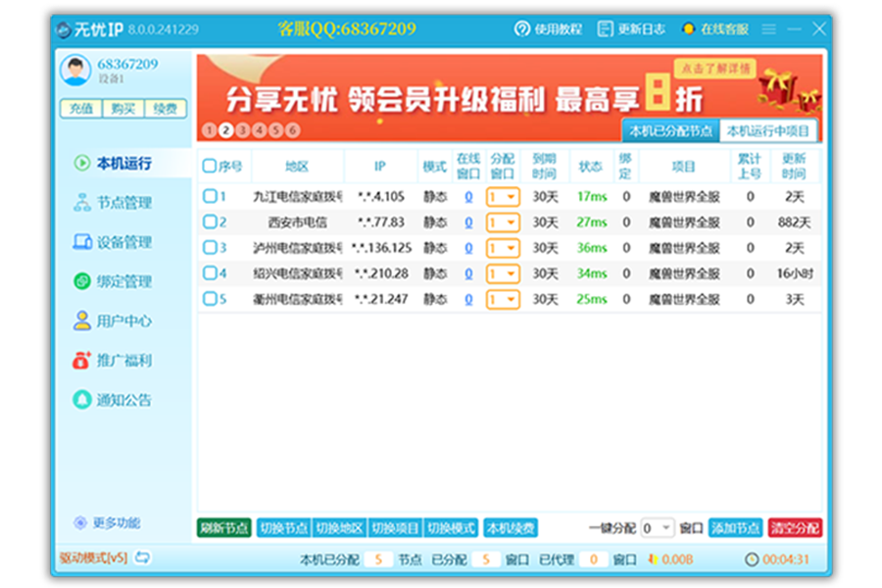This screenshot has width=882, height=588.
Task: Tick the select-all 序号 checkbox
Action: [209, 166]
